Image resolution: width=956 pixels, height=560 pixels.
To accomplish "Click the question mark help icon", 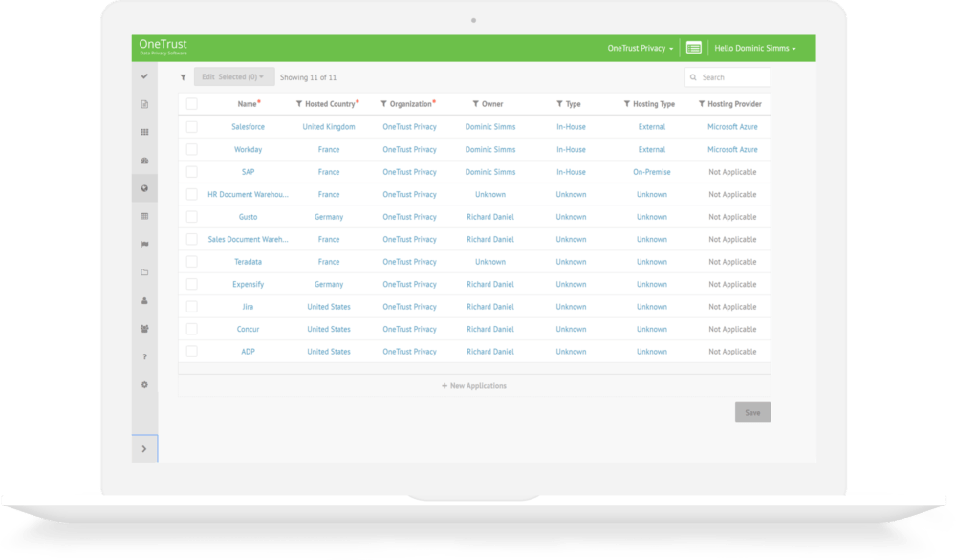I will (144, 357).
